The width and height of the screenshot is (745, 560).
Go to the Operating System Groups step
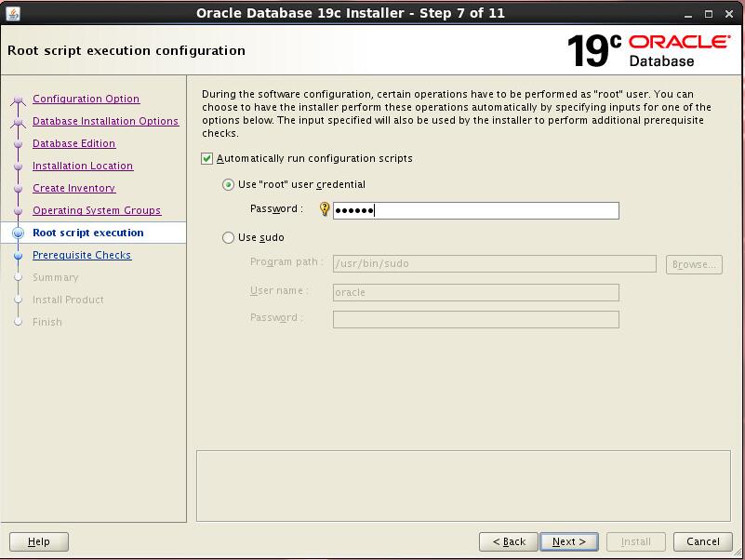point(97,210)
